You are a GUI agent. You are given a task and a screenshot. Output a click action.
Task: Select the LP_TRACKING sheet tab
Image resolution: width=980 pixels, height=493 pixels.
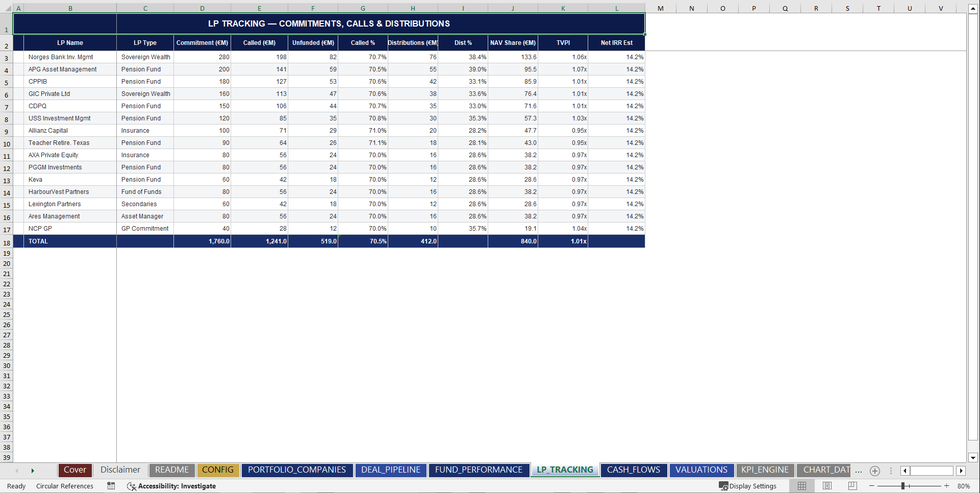pyautogui.click(x=565, y=470)
